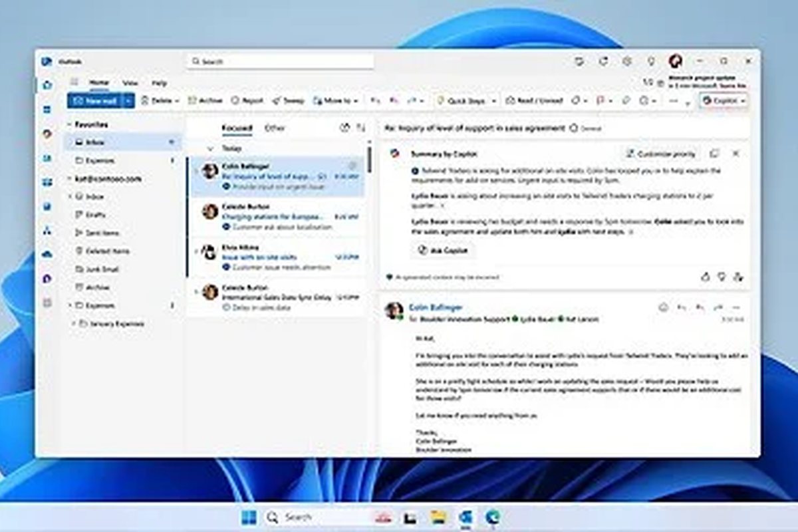Screen dimensions: 798x532
Task: Expand the Expenses folder under account
Action: pyautogui.click(x=70, y=305)
